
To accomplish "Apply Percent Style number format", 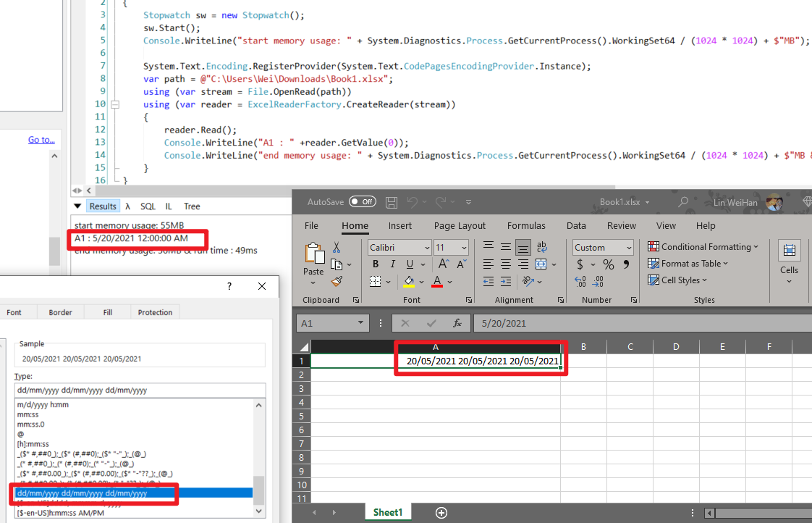I will tap(609, 264).
